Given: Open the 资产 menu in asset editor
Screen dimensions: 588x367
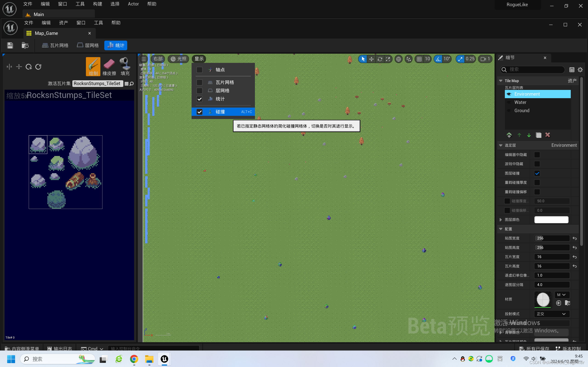Looking at the screenshot, I should click(63, 23).
